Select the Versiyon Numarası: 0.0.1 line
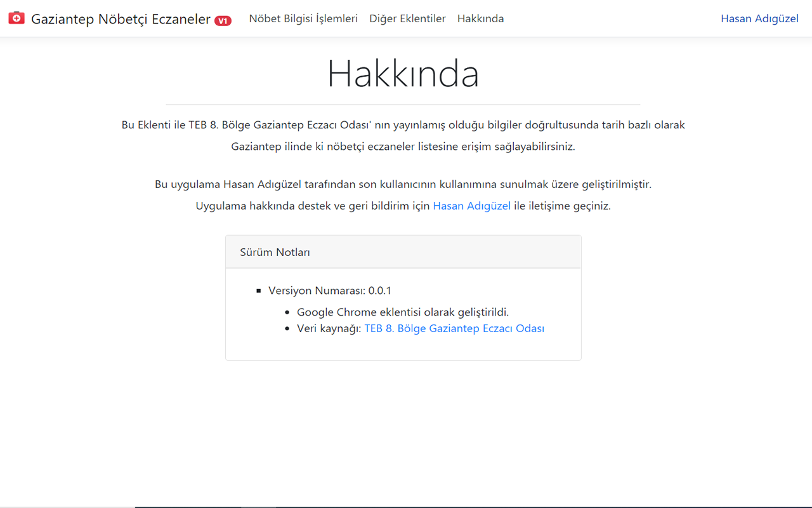This screenshot has width=812, height=508. 330,291
